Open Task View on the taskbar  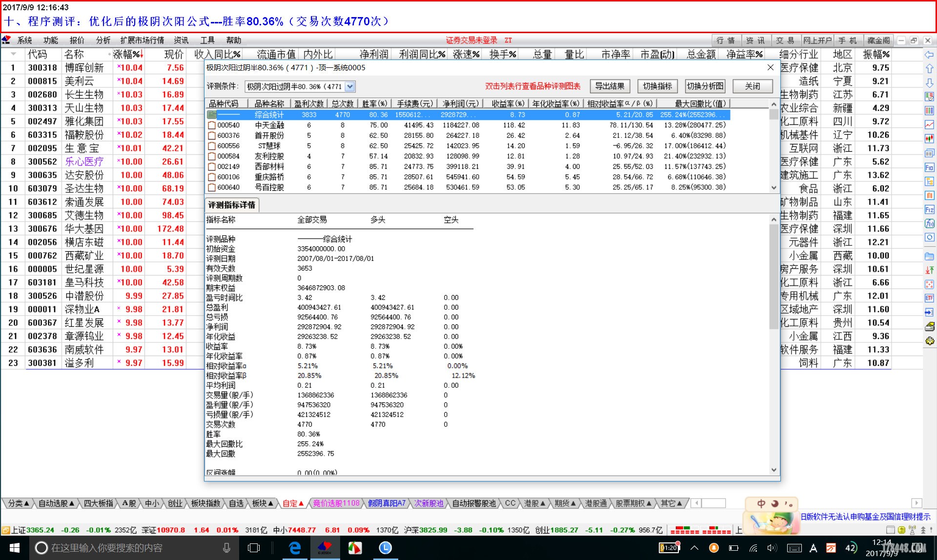254,548
